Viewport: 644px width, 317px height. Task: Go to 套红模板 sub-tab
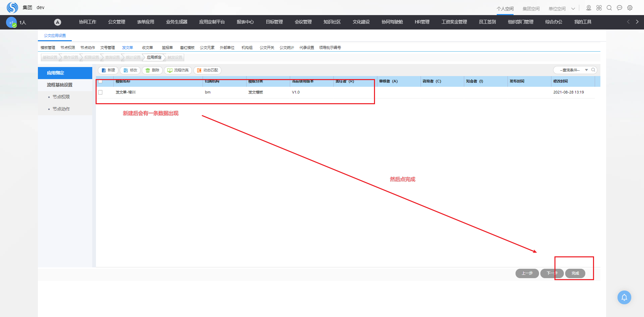[x=187, y=48]
